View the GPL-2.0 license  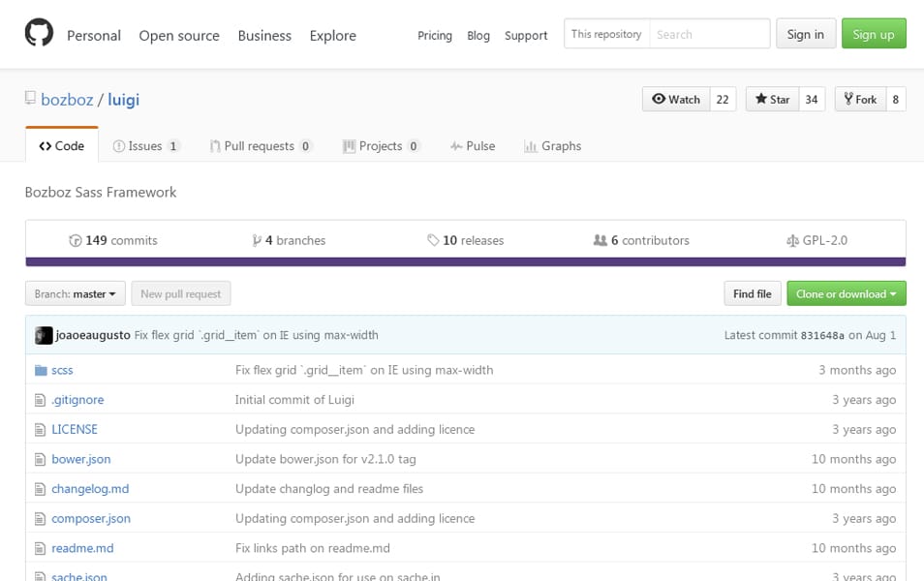click(x=816, y=240)
